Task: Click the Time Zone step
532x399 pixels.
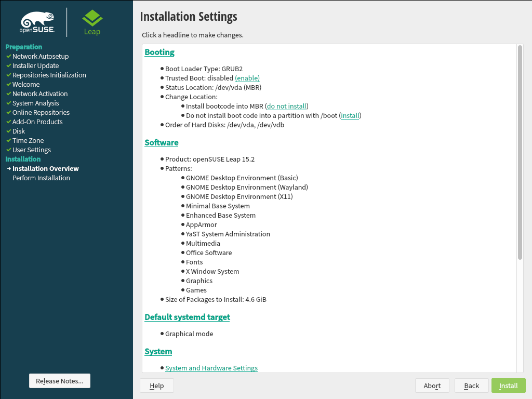Action: click(28, 140)
